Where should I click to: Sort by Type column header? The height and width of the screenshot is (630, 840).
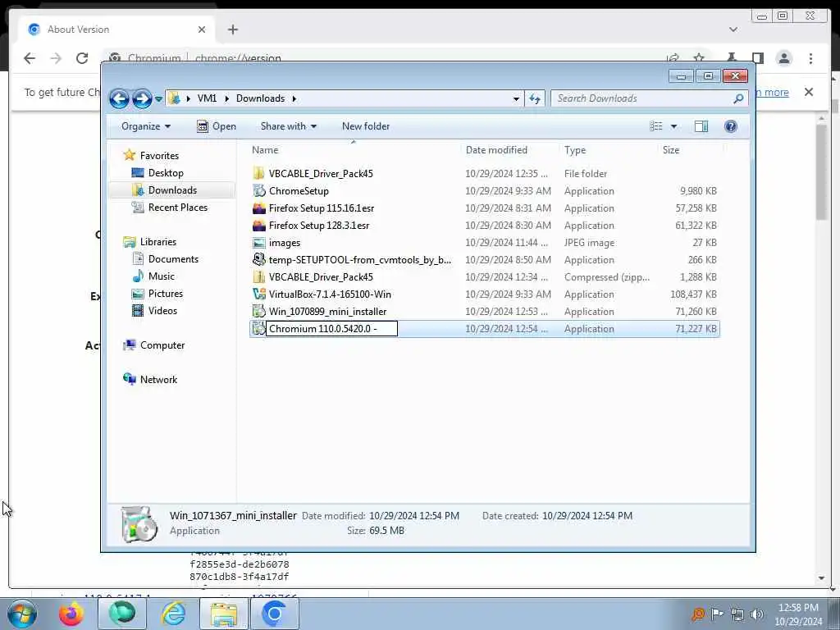575,150
